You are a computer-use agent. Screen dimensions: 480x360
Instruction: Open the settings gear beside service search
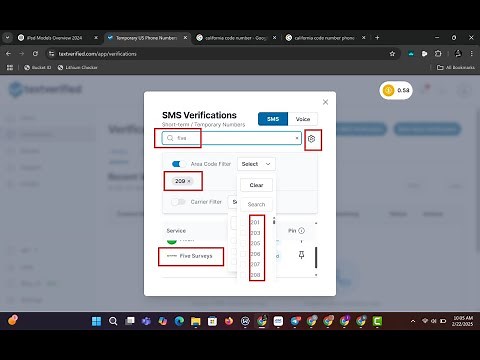[x=311, y=139]
